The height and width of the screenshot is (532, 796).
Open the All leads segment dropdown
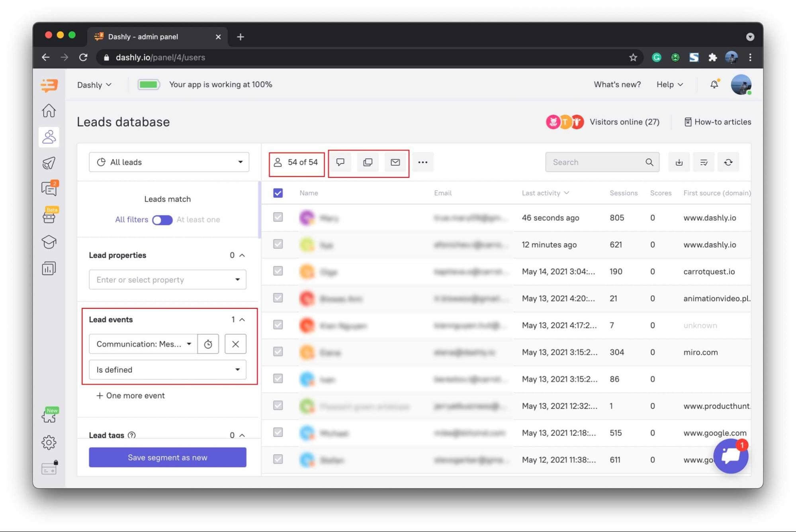(x=169, y=162)
